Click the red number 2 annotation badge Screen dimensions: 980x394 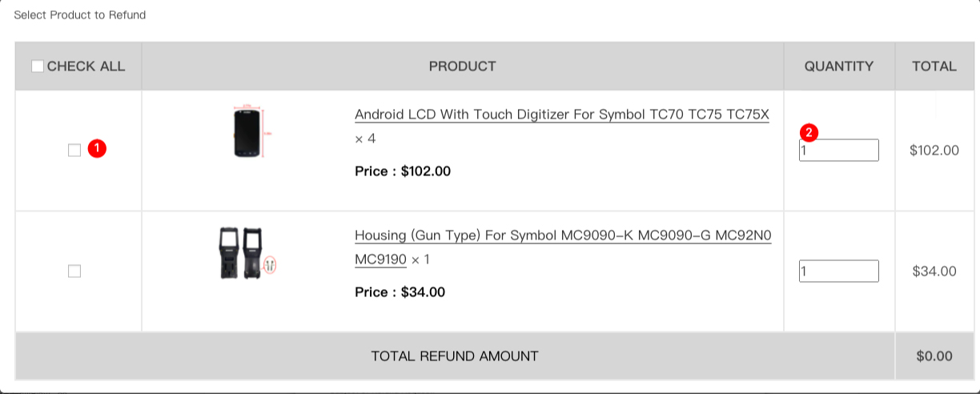click(808, 133)
